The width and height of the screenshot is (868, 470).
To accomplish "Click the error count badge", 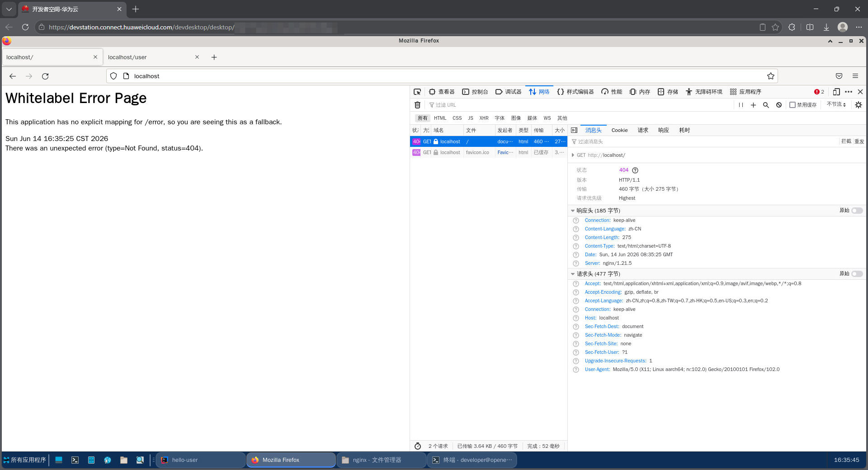I will pos(819,92).
